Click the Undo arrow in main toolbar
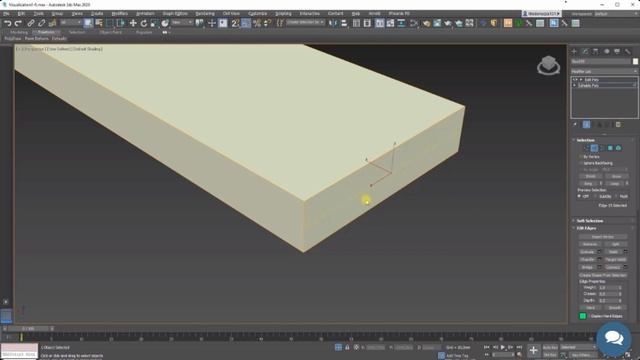 click(7, 23)
